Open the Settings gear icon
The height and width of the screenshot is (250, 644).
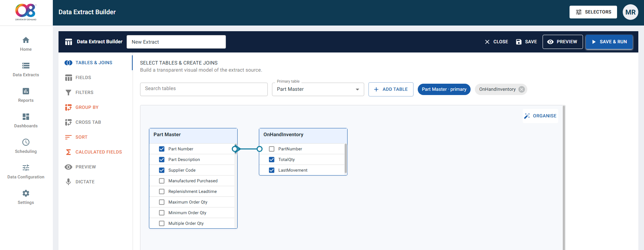click(26, 193)
